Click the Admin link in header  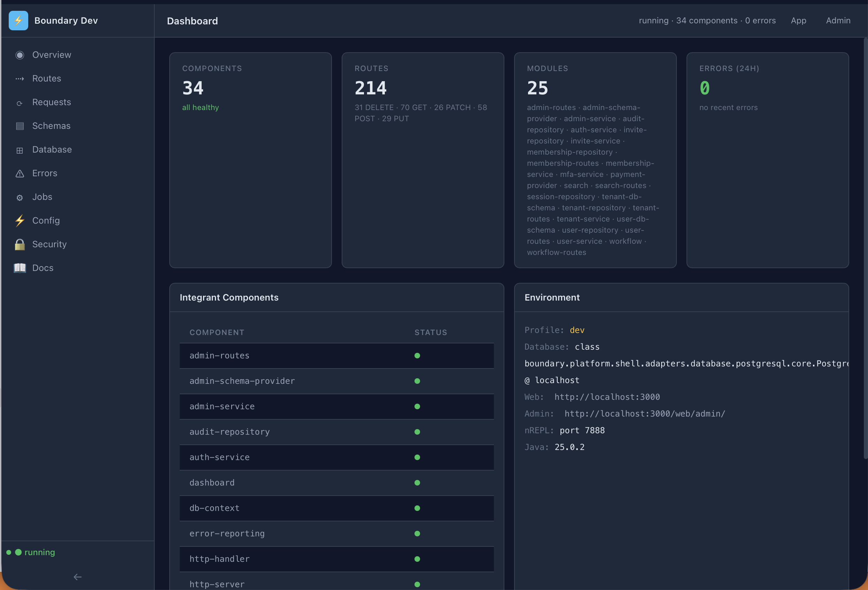[x=838, y=21]
